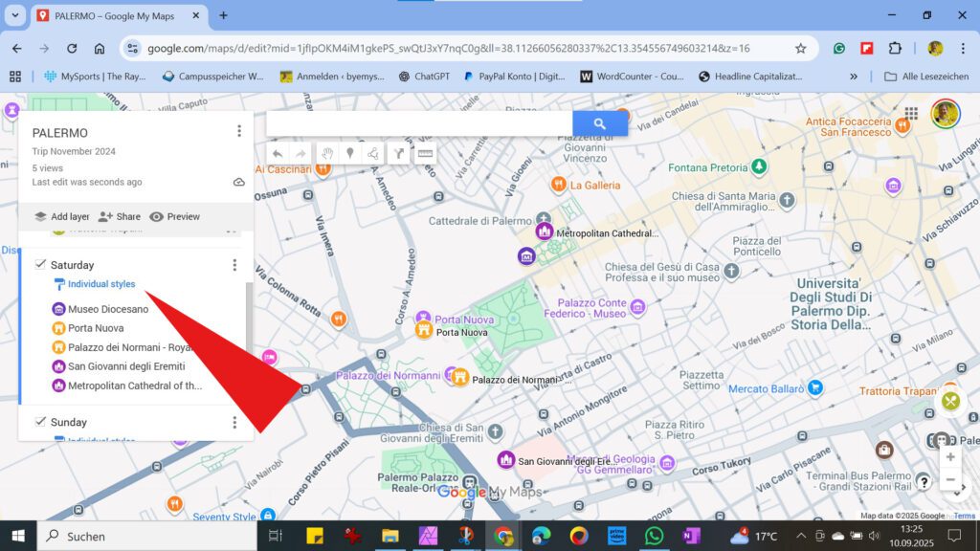Select the Draw a line tool
Viewport: 980px width, 551px height.
click(374, 153)
